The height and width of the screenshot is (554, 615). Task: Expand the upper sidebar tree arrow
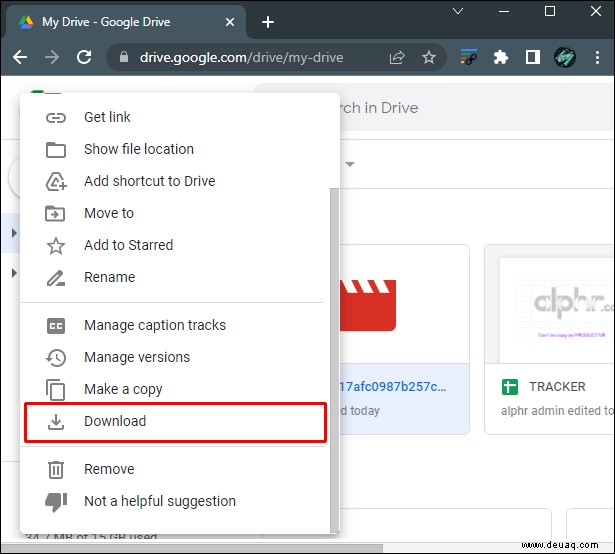(14, 233)
